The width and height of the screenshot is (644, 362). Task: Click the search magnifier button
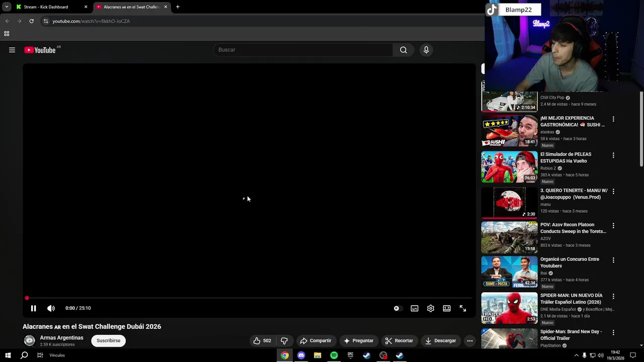[404, 50]
